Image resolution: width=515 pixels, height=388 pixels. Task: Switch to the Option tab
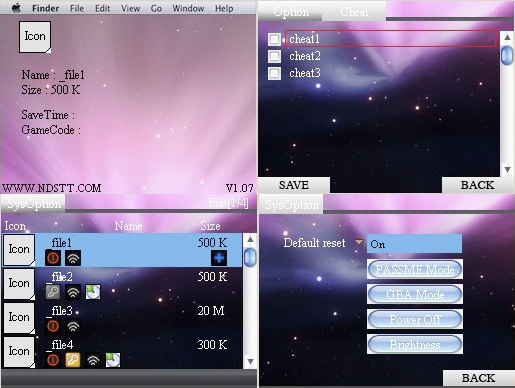[x=291, y=12]
